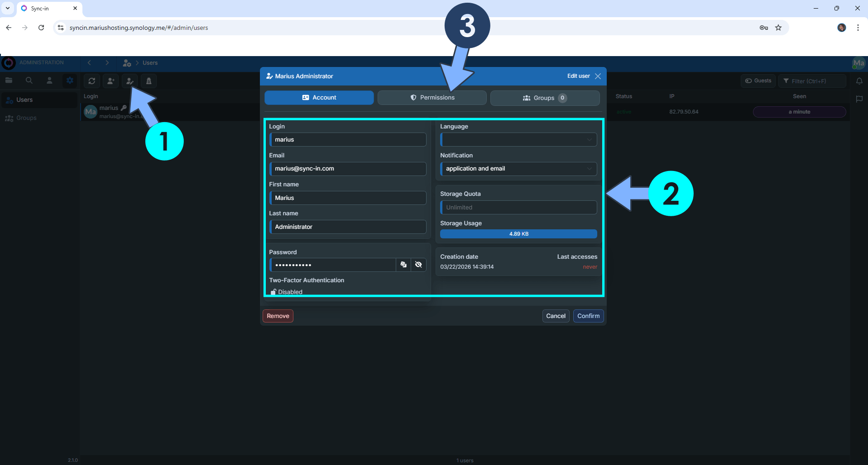Open the notification bell icon
The width and height of the screenshot is (868, 465).
860,81
